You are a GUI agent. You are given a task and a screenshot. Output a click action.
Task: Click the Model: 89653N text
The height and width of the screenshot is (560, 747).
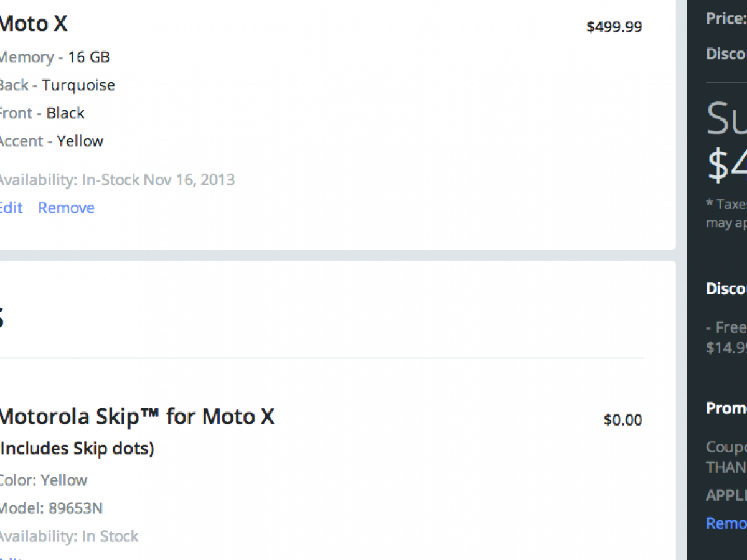(x=51, y=508)
